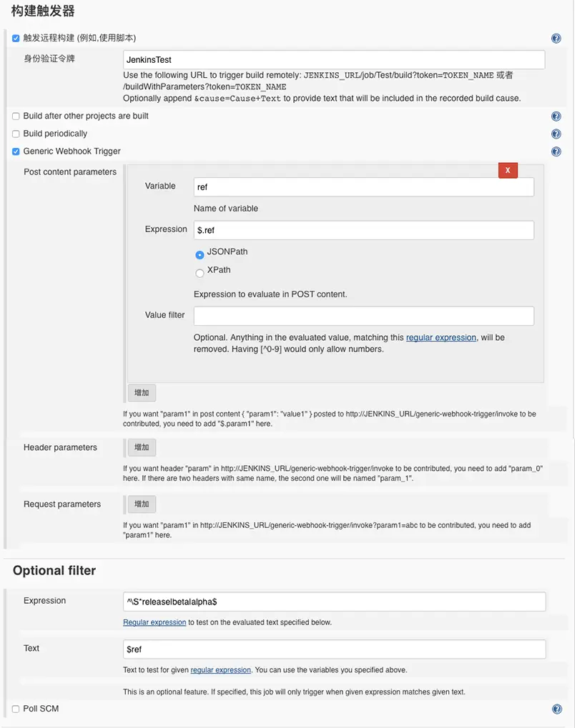Delete post content parameter with red X

coord(508,171)
